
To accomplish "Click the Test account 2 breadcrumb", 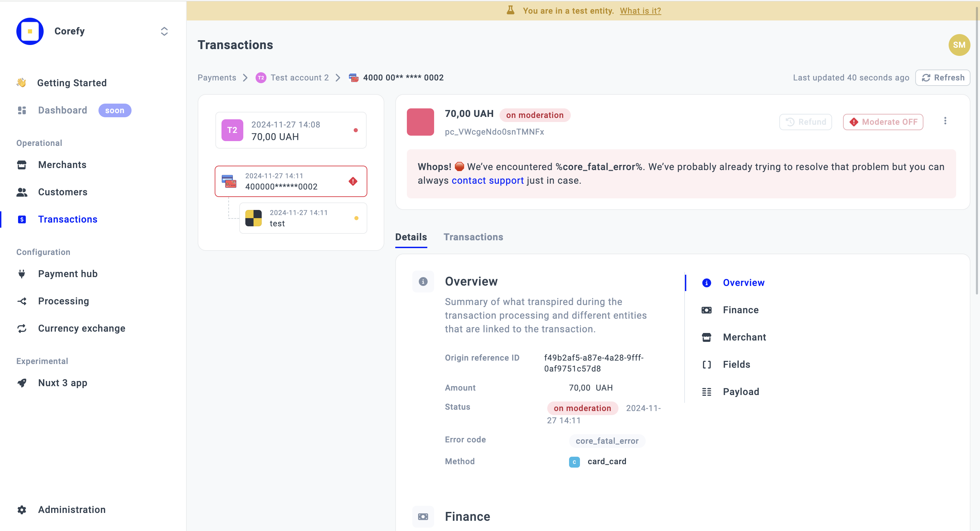I will pyautogui.click(x=299, y=78).
